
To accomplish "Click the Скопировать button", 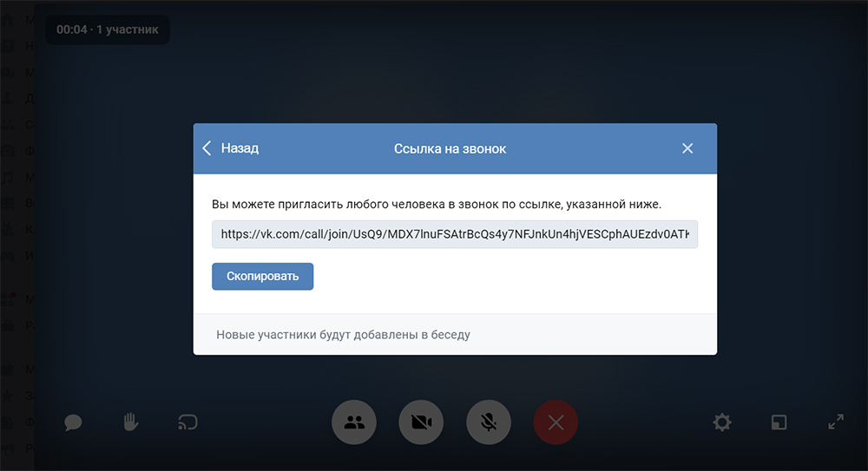I will point(262,276).
